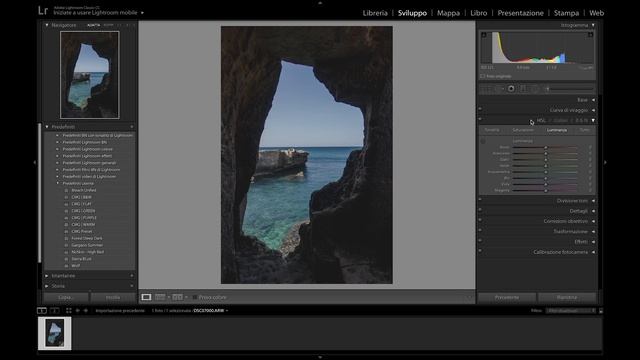Toggle the HSL panel on/off switch
The height and width of the screenshot is (360, 640).
[x=480, y=119]
